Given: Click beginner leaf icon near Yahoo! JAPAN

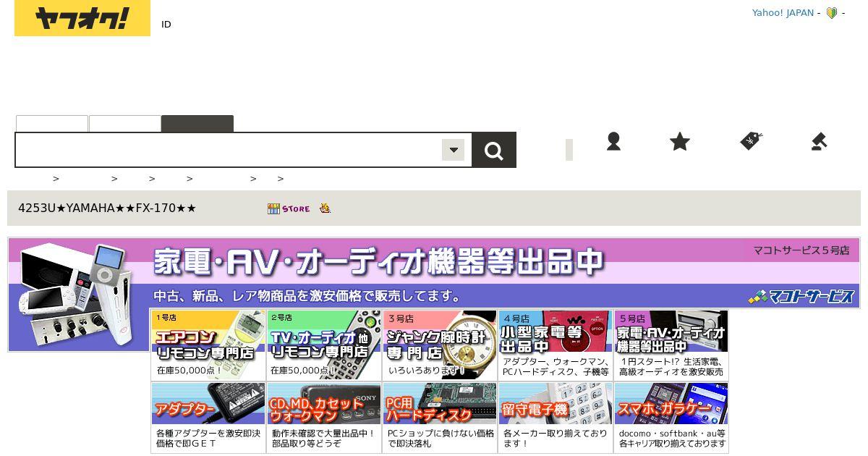Looking at the screenshot, I should click(832, 13).
